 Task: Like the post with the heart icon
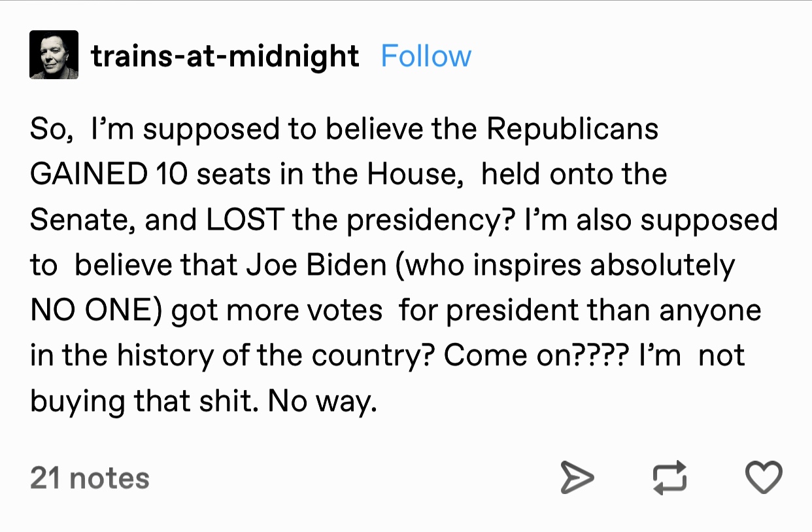764,478
